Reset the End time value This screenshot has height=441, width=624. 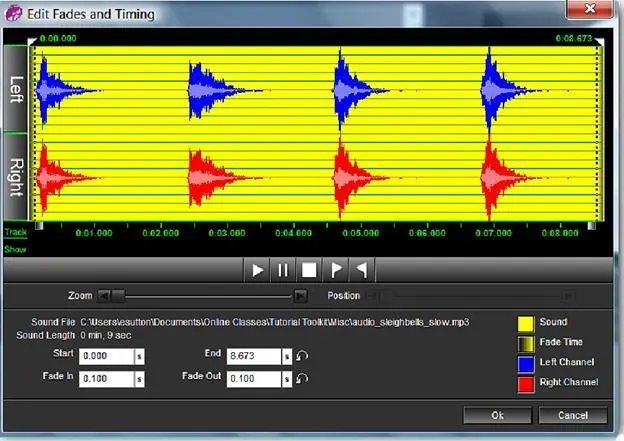(302, 356)
